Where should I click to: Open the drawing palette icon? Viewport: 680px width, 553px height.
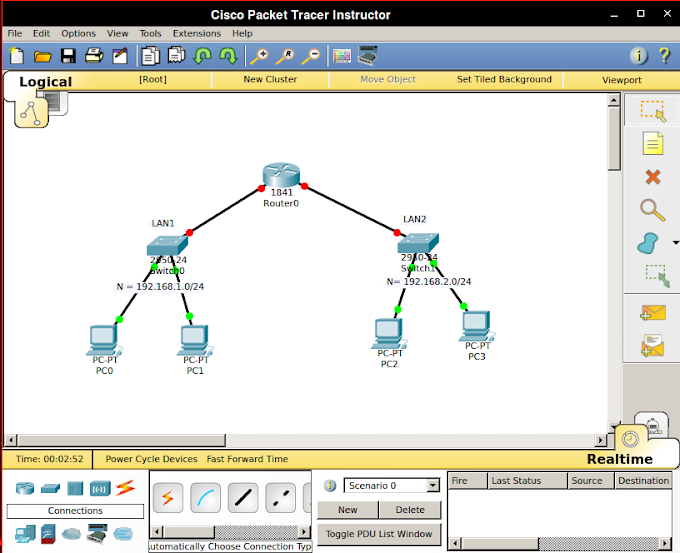point(342,56)
